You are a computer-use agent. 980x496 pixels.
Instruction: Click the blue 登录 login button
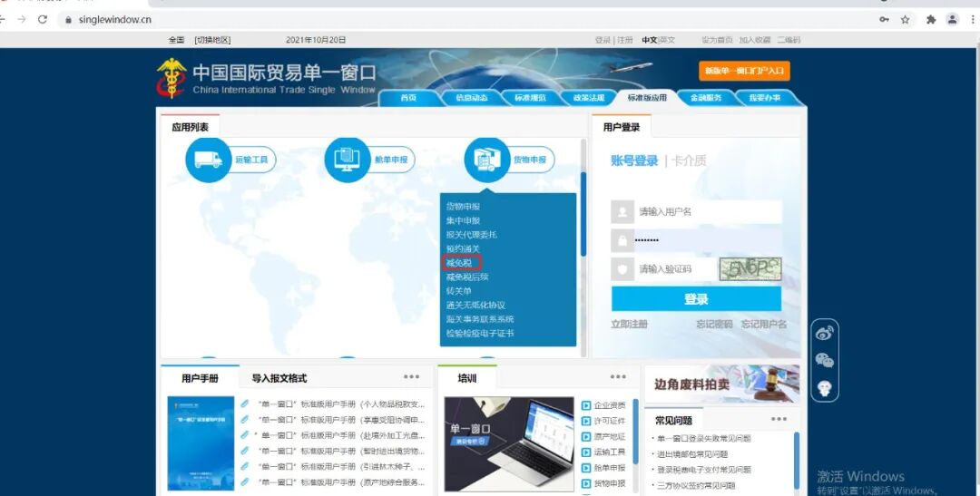coord(696,299)
